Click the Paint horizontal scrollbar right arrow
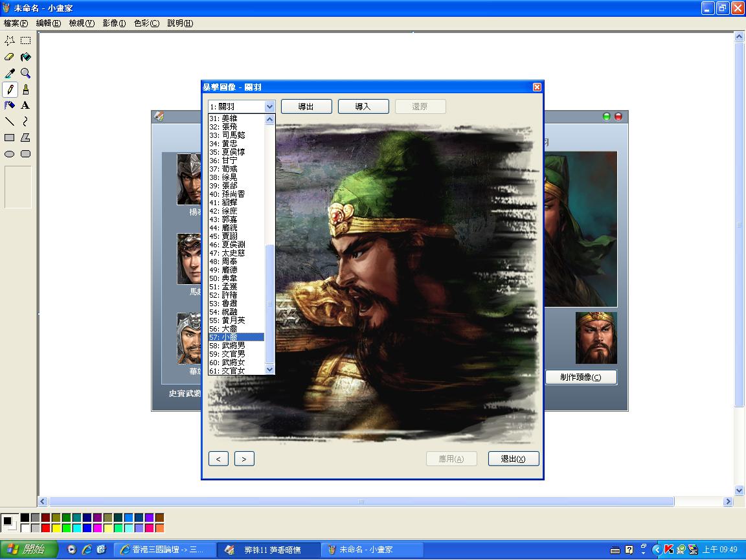Viewport: 746px width, 560px height. (728, 502)
